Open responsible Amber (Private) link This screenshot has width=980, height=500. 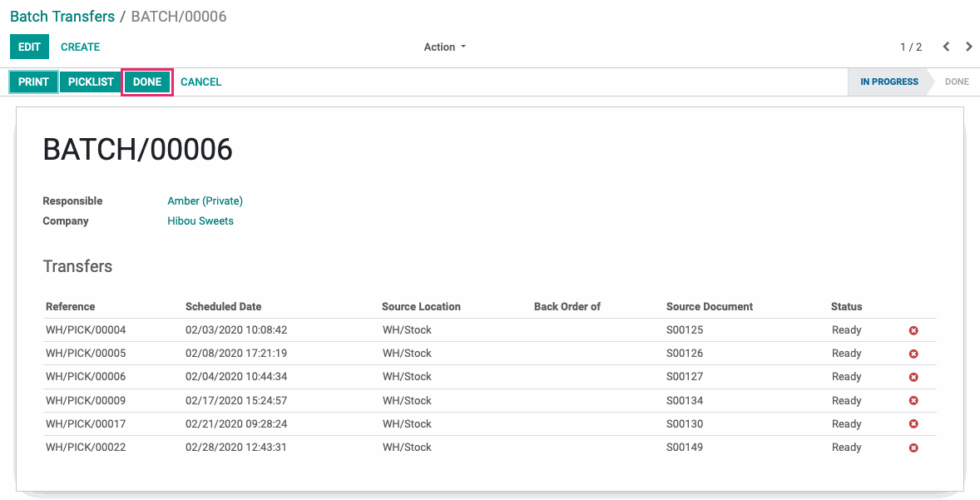[x=205, y=200]
